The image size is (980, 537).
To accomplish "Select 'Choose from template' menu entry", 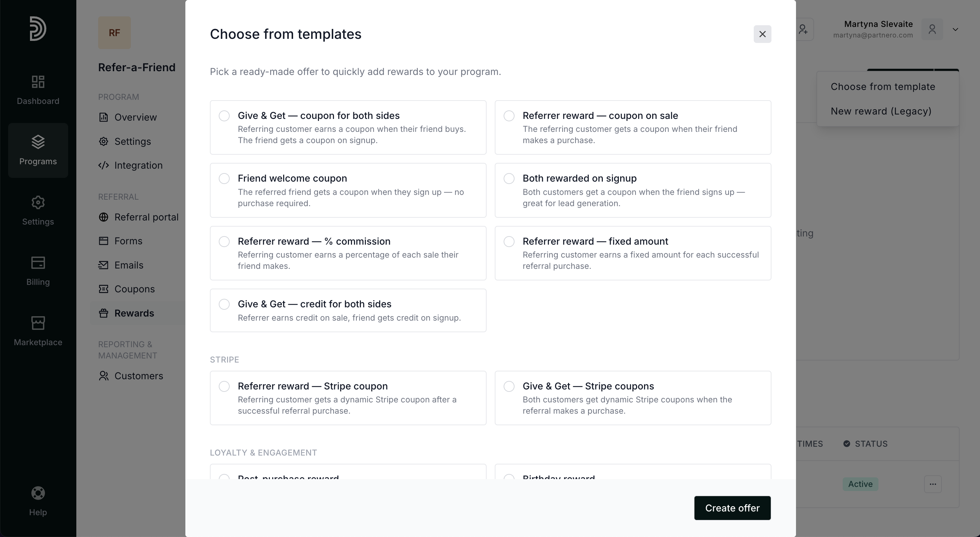I will tap(883, 87).
